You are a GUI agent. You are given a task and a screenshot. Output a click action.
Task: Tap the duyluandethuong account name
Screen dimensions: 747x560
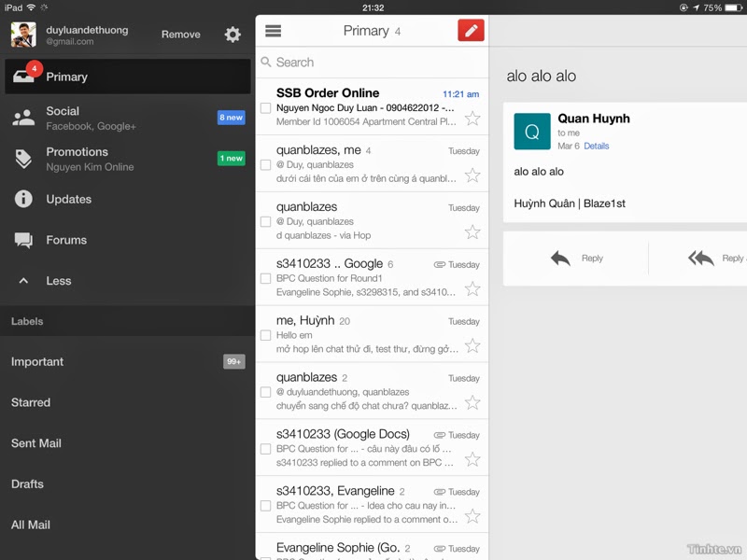[x=87, y=30]
